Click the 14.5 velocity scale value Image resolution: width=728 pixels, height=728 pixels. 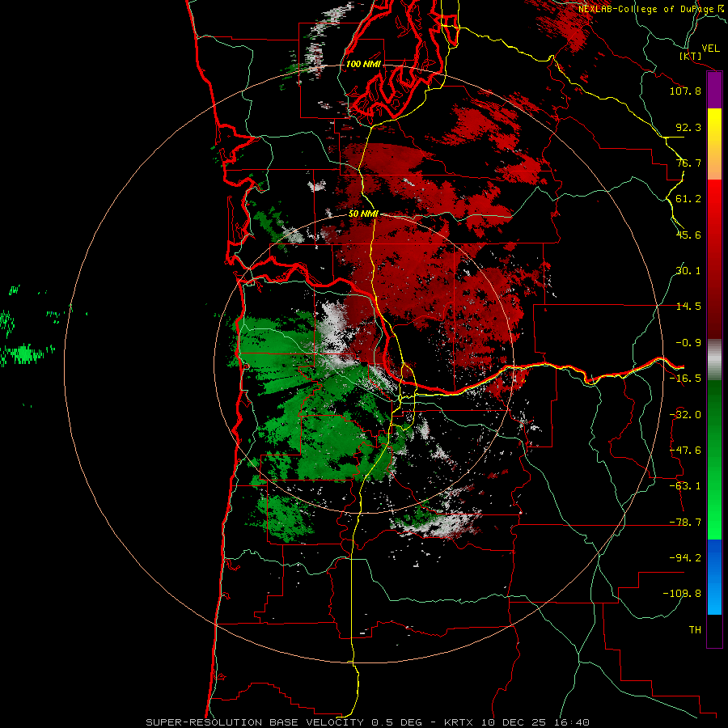click(x=688, y=307)
